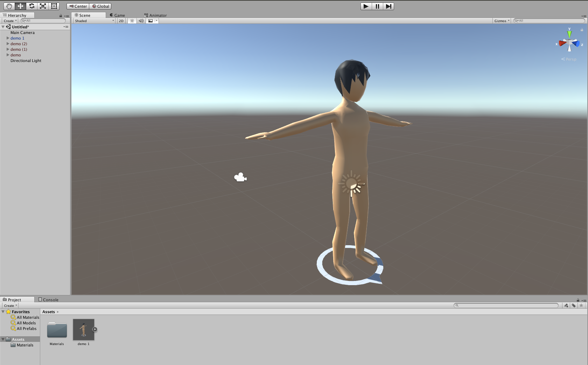588x365 pixels.
Task: Open scene effects dropdown arrow
Action: [157, 21]
